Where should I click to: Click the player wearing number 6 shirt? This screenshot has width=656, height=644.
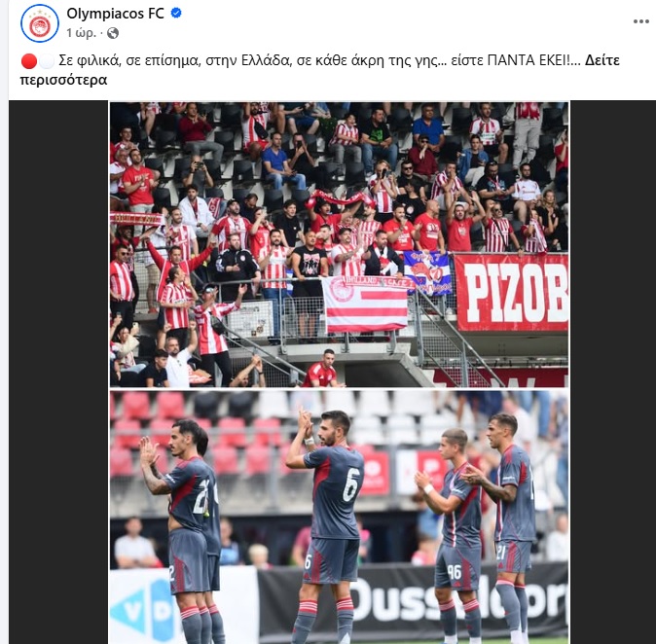(331, 527)
